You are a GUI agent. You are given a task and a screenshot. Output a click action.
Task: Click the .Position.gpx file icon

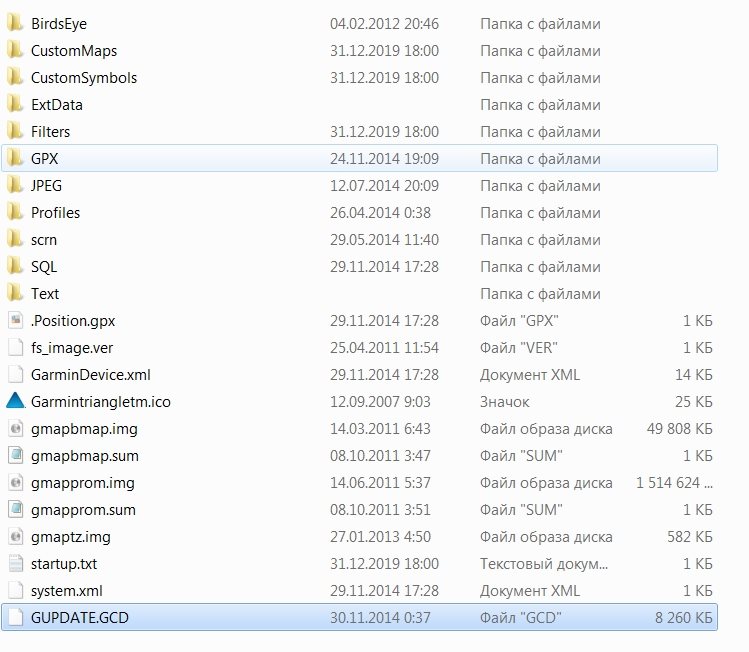point(15,320)
